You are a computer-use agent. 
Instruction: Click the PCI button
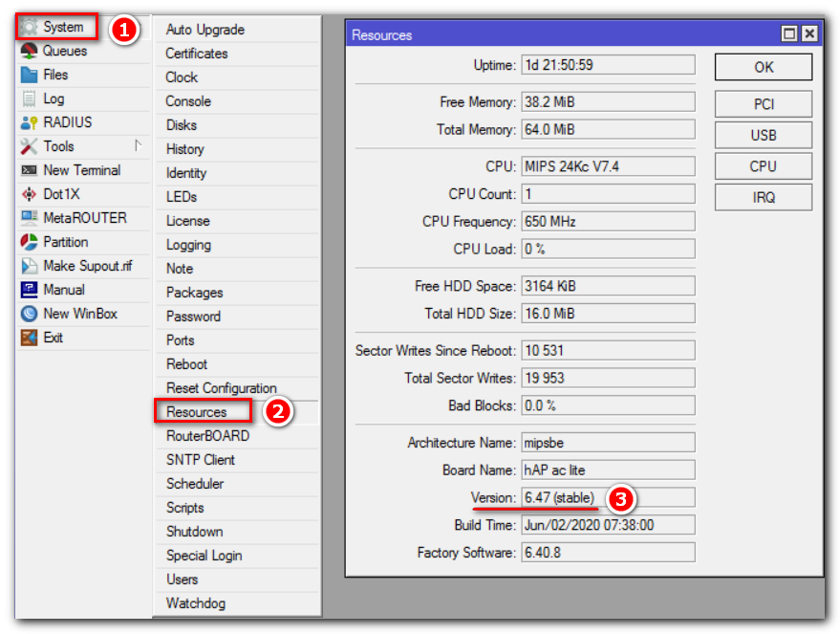point(764,104)
